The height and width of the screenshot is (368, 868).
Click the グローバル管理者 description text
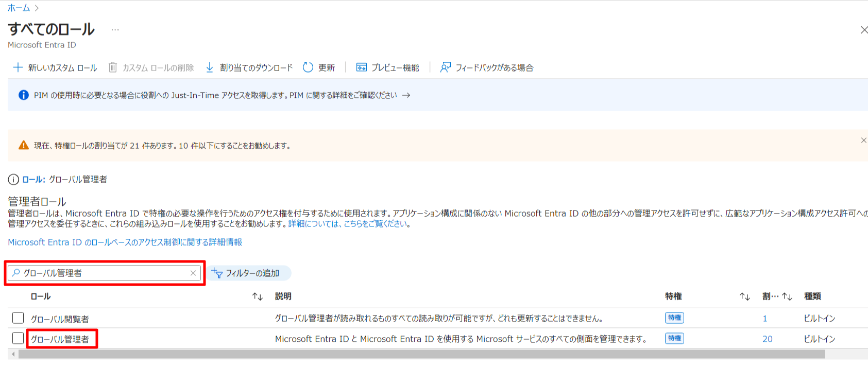[461, 339]
